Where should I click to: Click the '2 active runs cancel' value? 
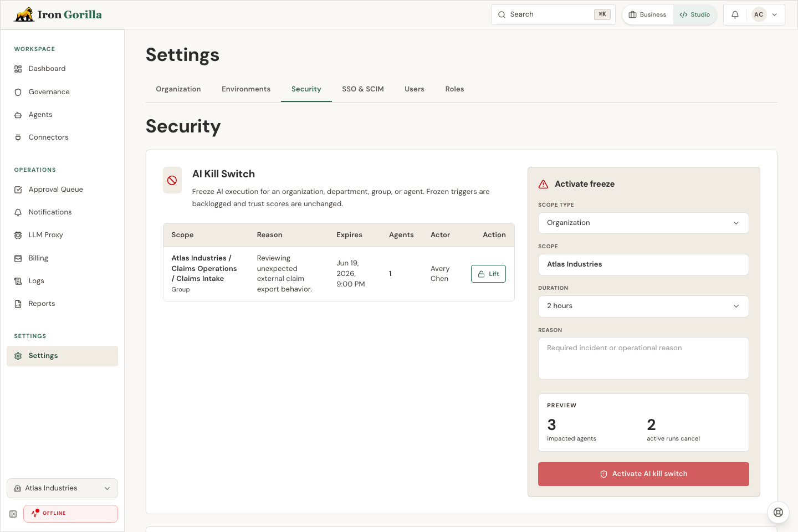673,429
